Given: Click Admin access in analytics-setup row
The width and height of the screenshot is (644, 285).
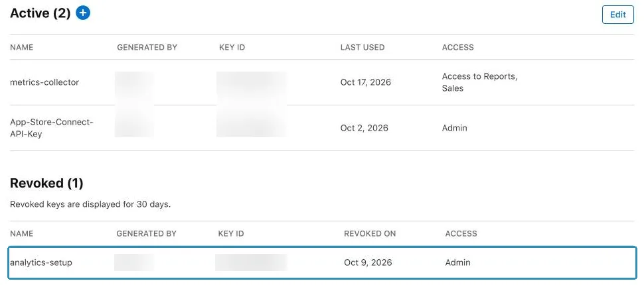Looking at the screenshot, I should 457,262.
